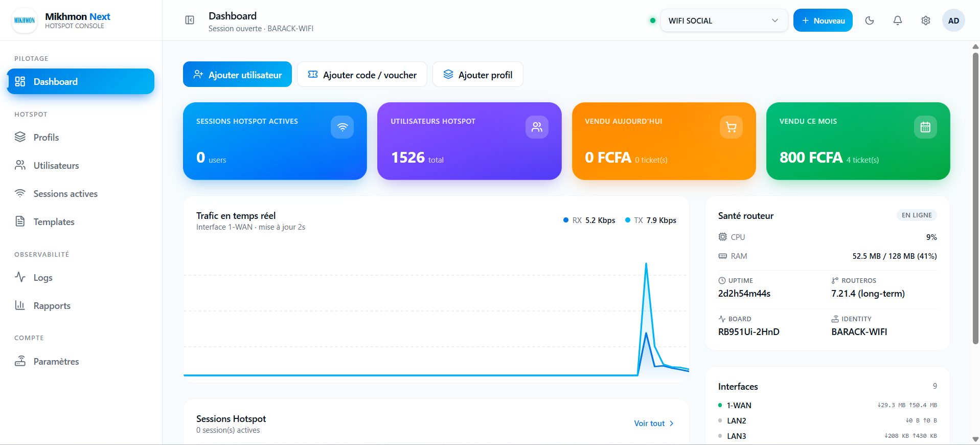This screenshot has width=980, height=445.
Task: Click the wifi icon on Sessions Hotspot Actives card
Action: (342, 127)
